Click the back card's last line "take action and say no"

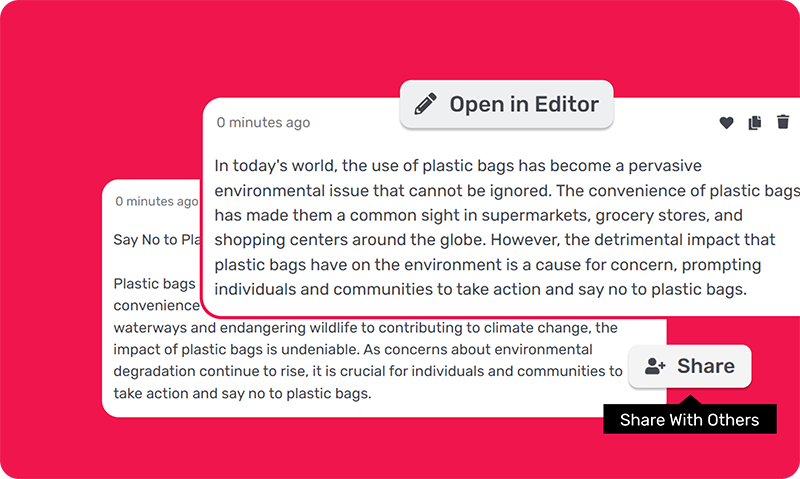[x=242, y=394]
